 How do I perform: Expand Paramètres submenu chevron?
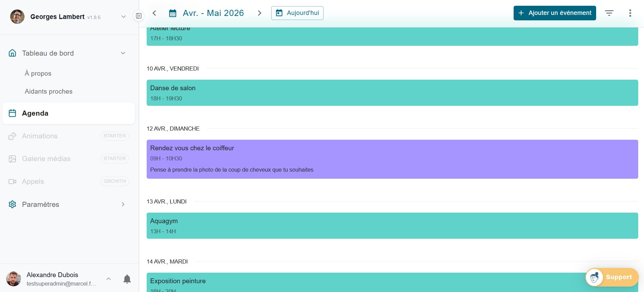click(123, 204)
